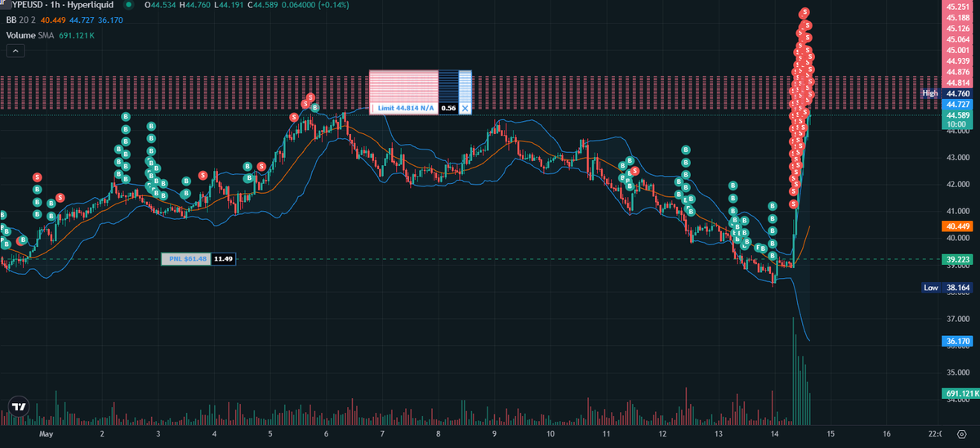This screenshot has width=980, height=448.
Task: Click the S marker above the May 5 peak
Action: point(311,97)
